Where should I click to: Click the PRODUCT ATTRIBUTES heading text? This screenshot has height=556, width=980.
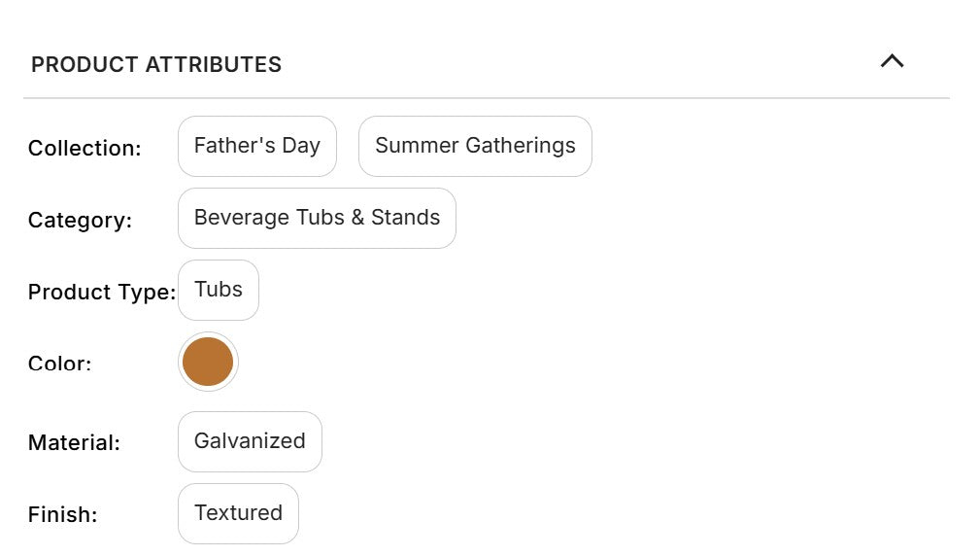click(x=156, y=65)
